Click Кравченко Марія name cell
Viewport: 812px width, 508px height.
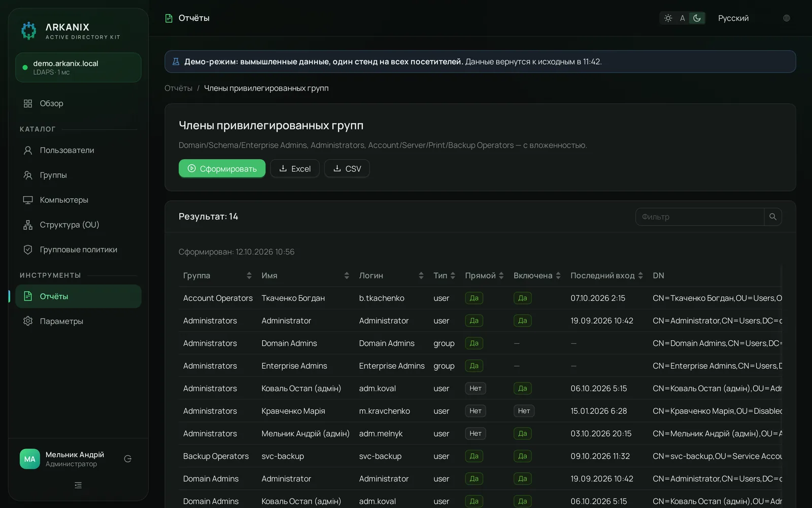point(293,411)
